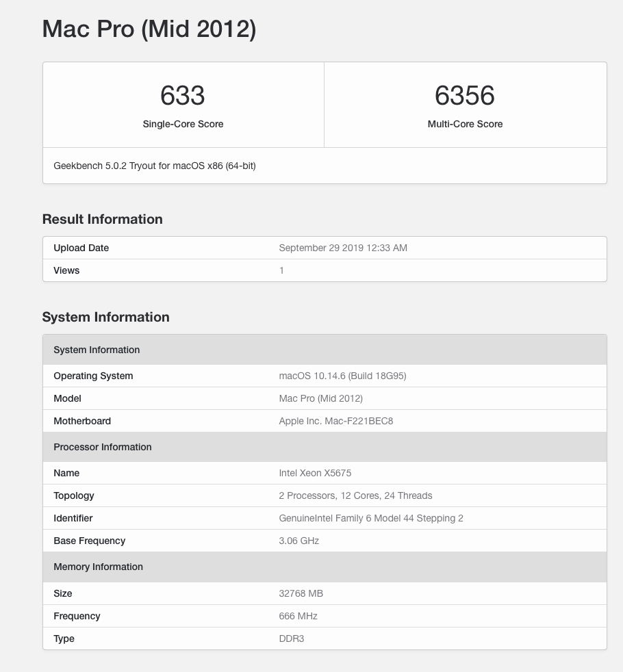Image resolution: width=623 pixels, height=672 pixels.
Task: Select the memory frequency value '666 MHz'
Action: point(298,617)
